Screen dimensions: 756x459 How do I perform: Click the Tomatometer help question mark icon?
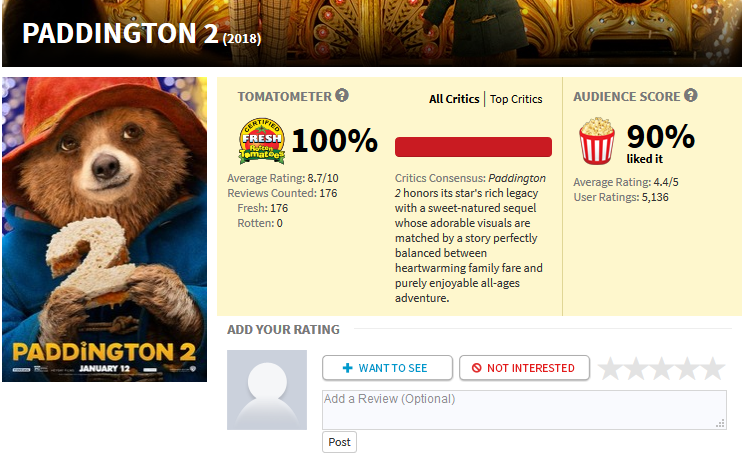[x=342, y=95]
